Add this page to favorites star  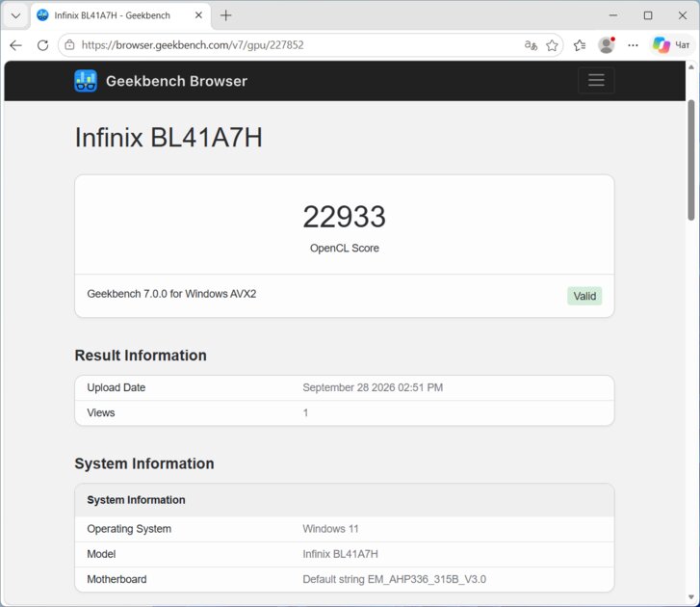(x=553, y=45)
